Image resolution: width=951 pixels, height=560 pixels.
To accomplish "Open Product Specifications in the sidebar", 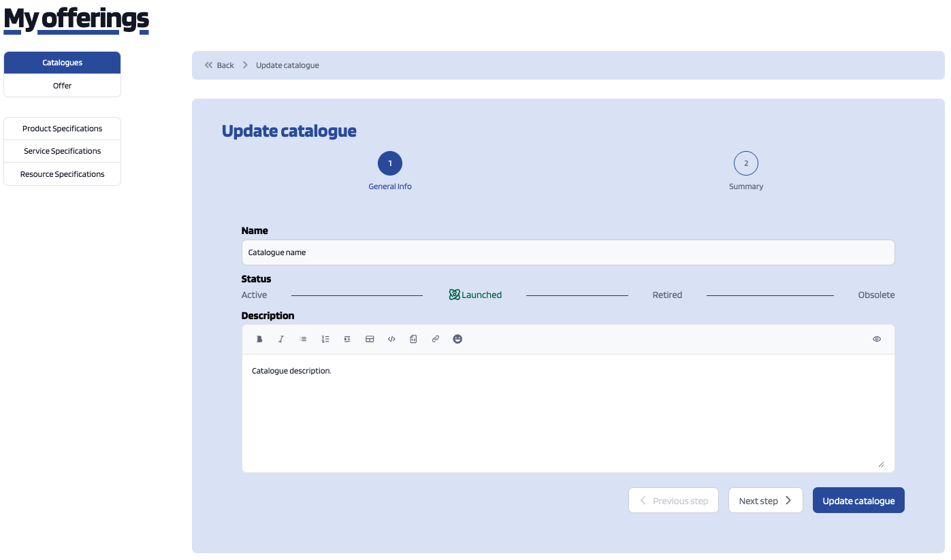I will tap(62, 129).
